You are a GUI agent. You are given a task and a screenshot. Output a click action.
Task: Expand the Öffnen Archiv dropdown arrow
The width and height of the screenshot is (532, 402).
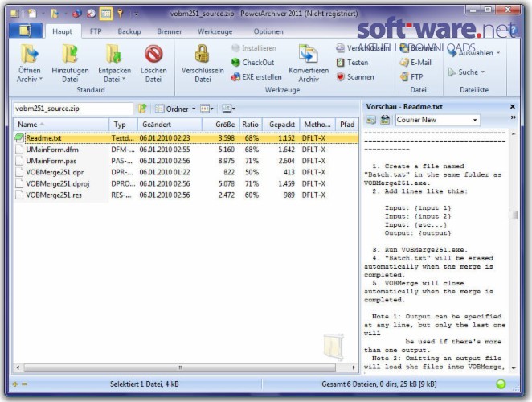coord(41,79)
